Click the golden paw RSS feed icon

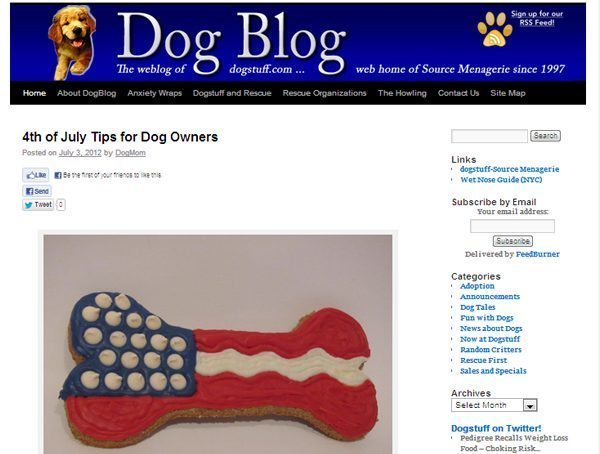[x=494, y=29]
